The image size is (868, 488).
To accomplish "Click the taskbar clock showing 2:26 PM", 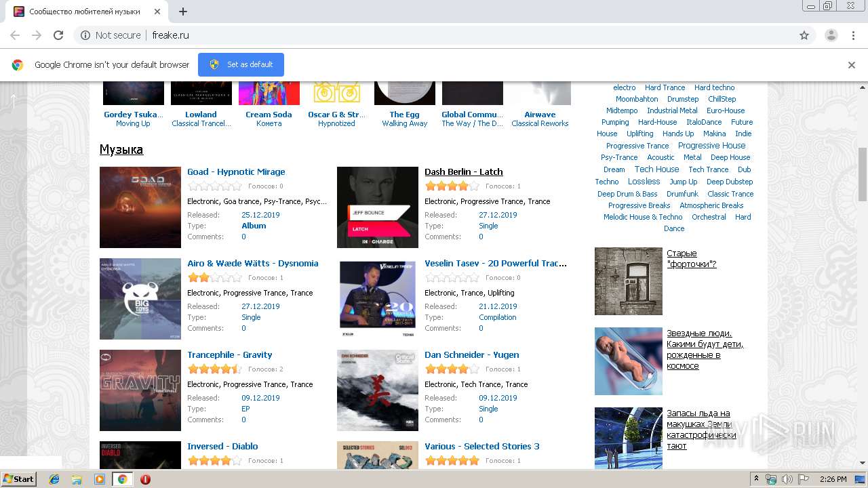I will (833, 479).
